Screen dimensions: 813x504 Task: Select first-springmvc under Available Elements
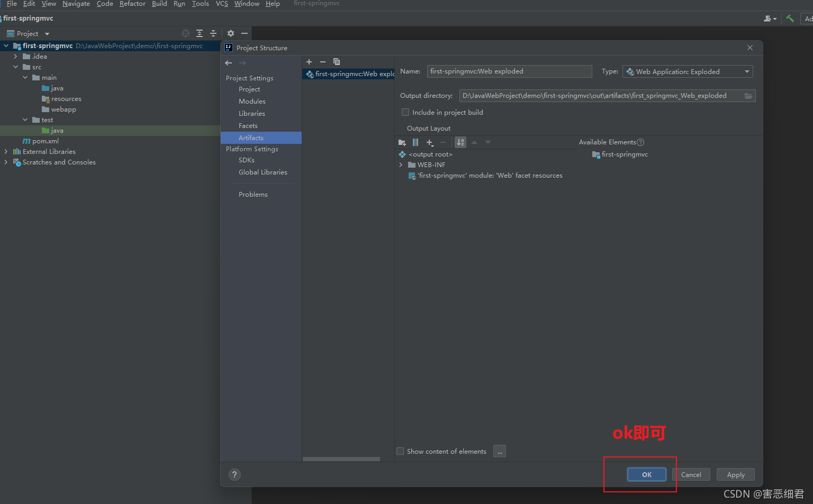click(x=620, y=154)
